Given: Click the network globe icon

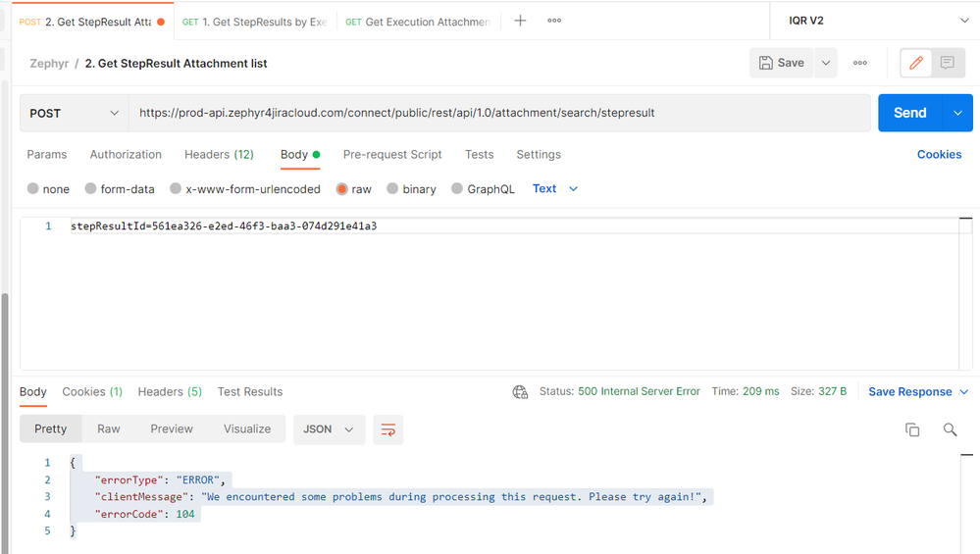Looking at the screenshot, I should (520, 392).
